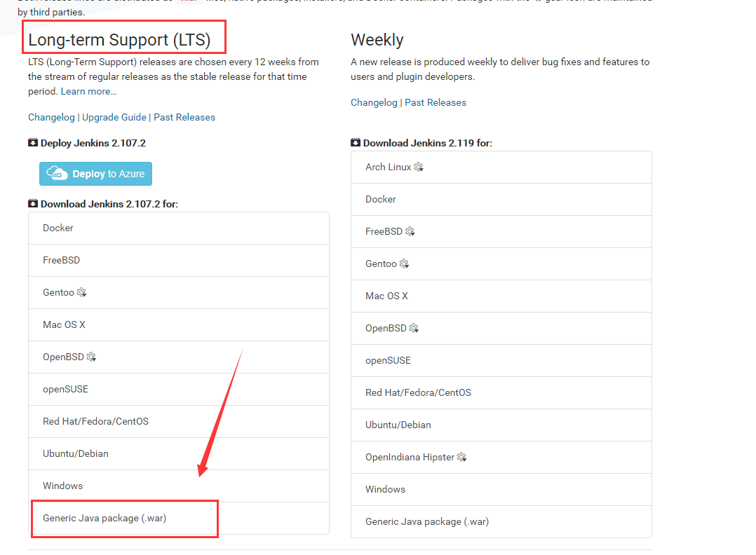Click the gear icon beside Weekly FreeBSD

coord(410,232)
